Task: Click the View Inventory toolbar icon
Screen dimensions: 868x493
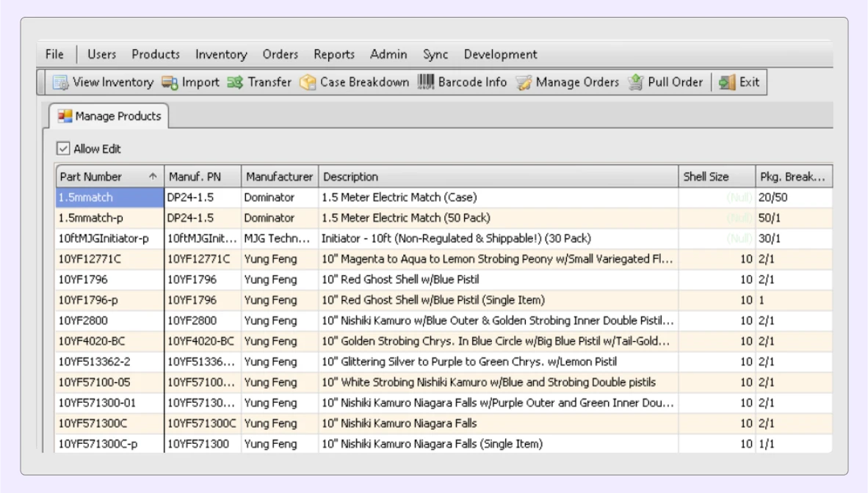Action: tap(60, 82)
